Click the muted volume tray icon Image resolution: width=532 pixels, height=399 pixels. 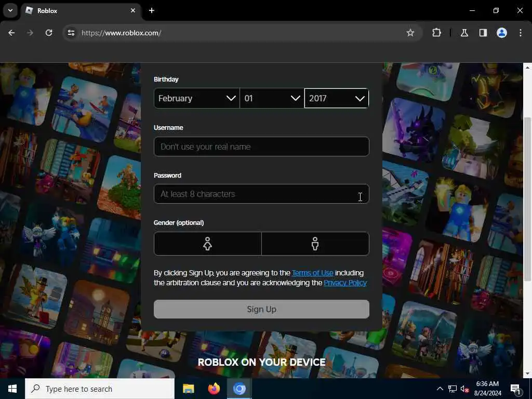coord(465,389)
